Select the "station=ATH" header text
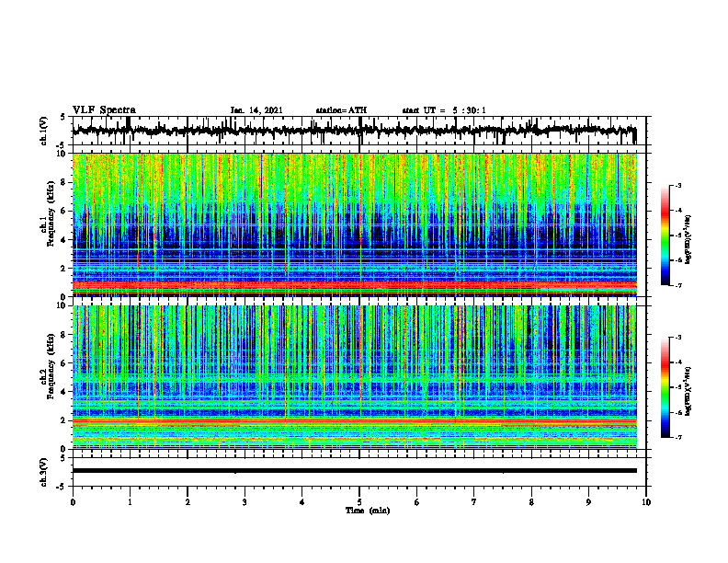 pyautogui.click(x=341, y=110)
